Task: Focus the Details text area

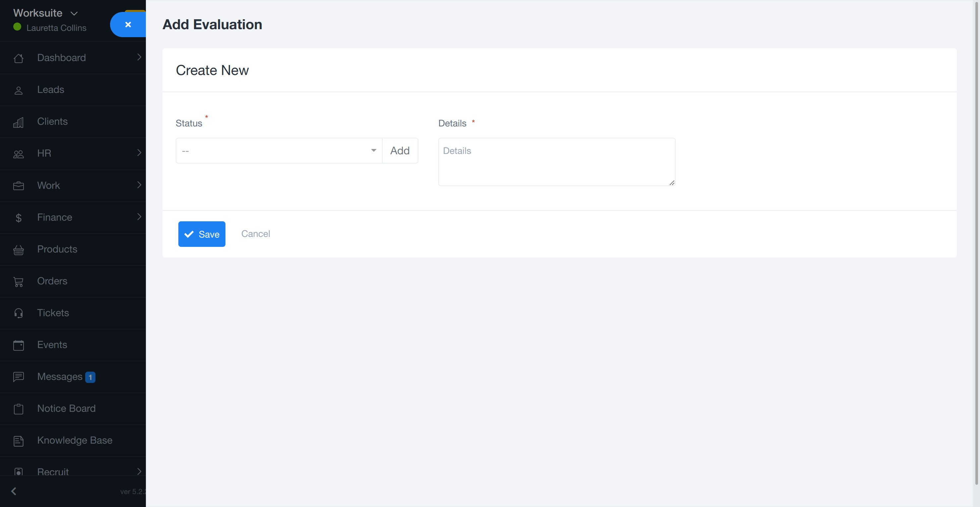Action: [556, 162]
